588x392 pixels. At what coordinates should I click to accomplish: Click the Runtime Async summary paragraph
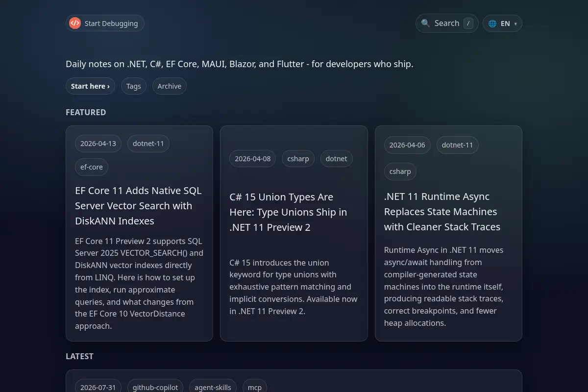[444, 287]
